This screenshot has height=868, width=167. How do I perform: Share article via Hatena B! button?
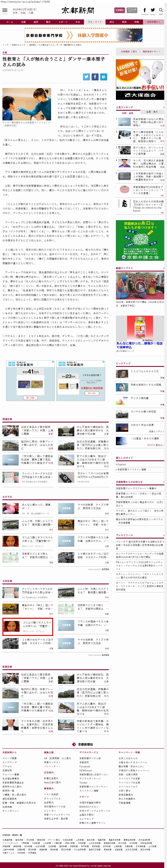coord(103,77)
